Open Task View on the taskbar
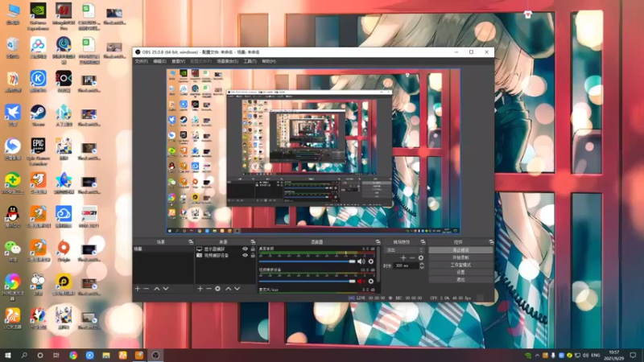Screen dimensions: 644x362 [56, 356]
